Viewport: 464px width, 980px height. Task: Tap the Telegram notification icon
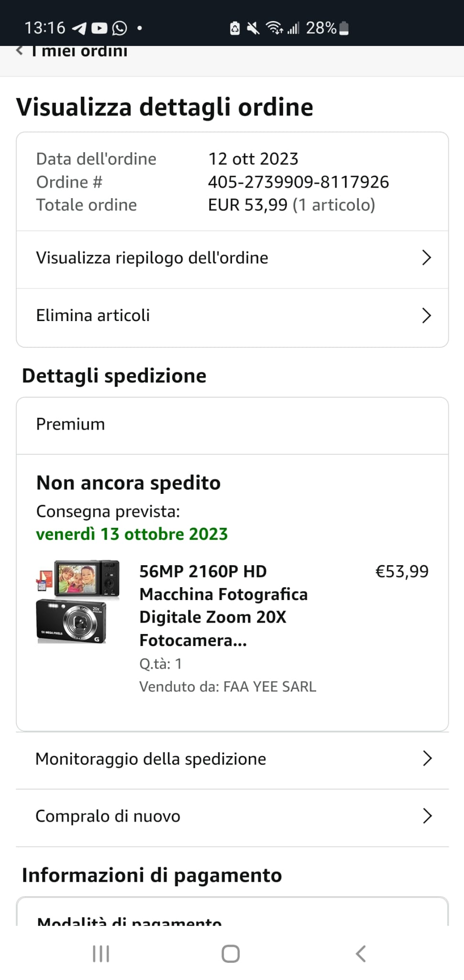(79, 28)
